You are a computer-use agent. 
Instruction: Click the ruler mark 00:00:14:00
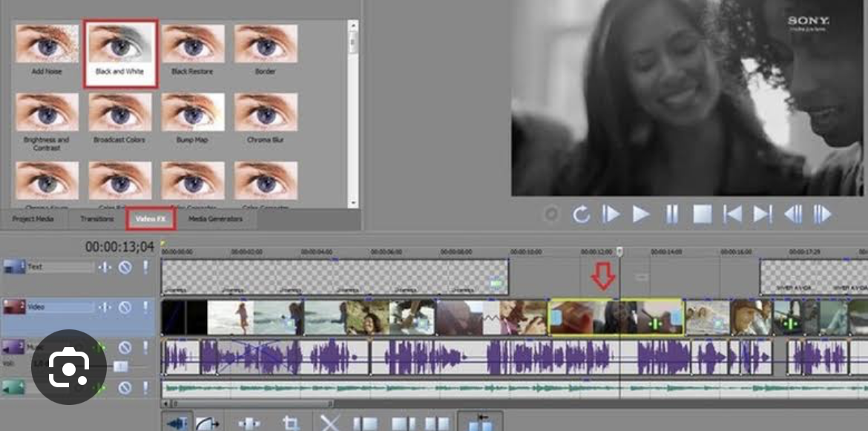click(x=666, y=251)
